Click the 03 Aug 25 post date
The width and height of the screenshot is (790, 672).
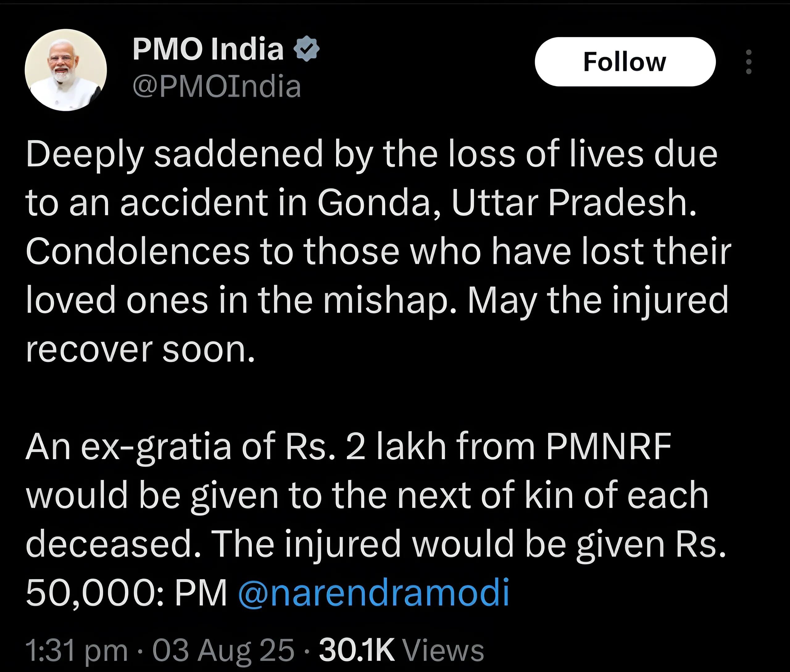(x=223, y=650)
